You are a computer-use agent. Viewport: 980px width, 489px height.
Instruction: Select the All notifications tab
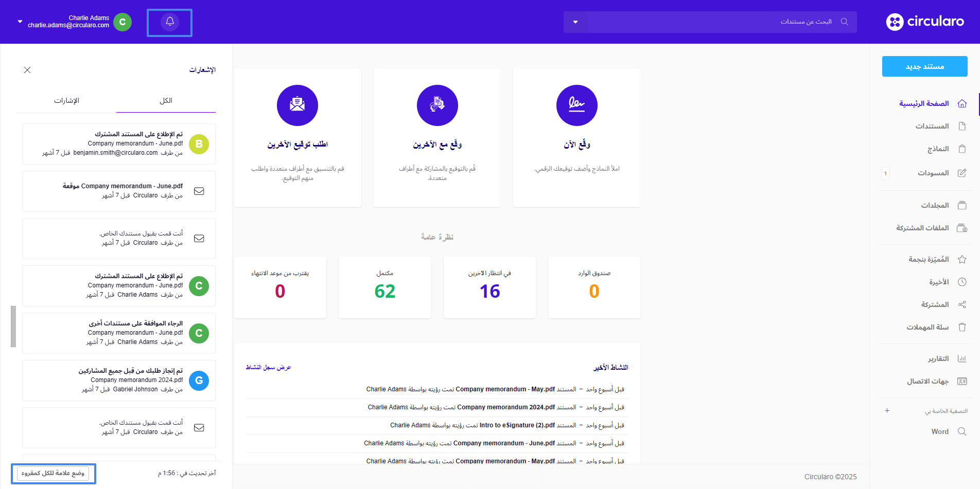166,100
